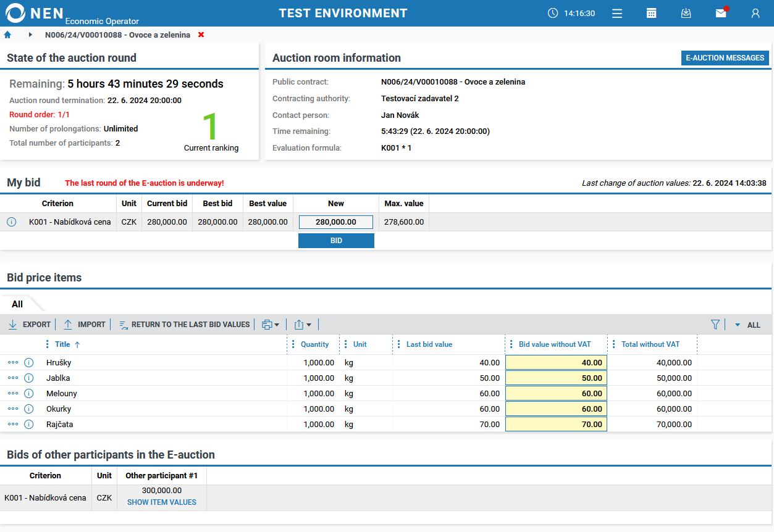Expand the share/export arrow dropdown
Screen dimensions: 774x532
(303, 325)
